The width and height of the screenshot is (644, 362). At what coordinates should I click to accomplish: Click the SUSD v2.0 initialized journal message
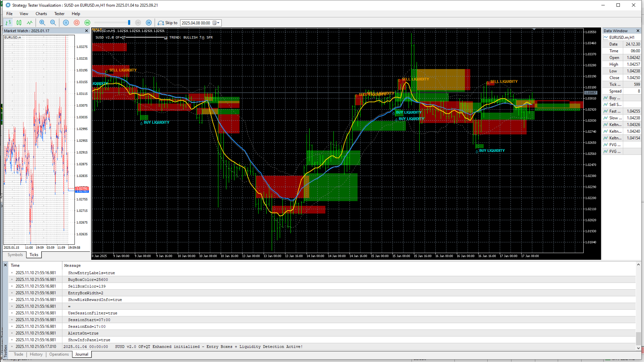click(209, 347)
